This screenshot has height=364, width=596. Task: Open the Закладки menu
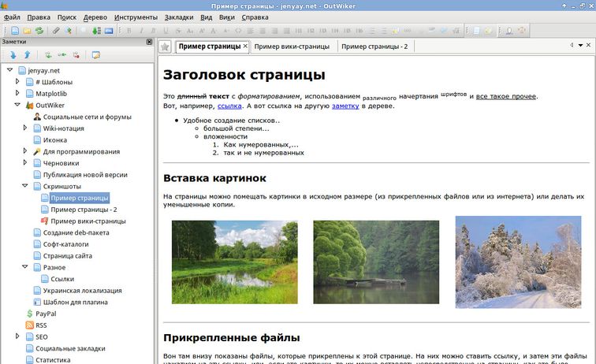(178, 17)
